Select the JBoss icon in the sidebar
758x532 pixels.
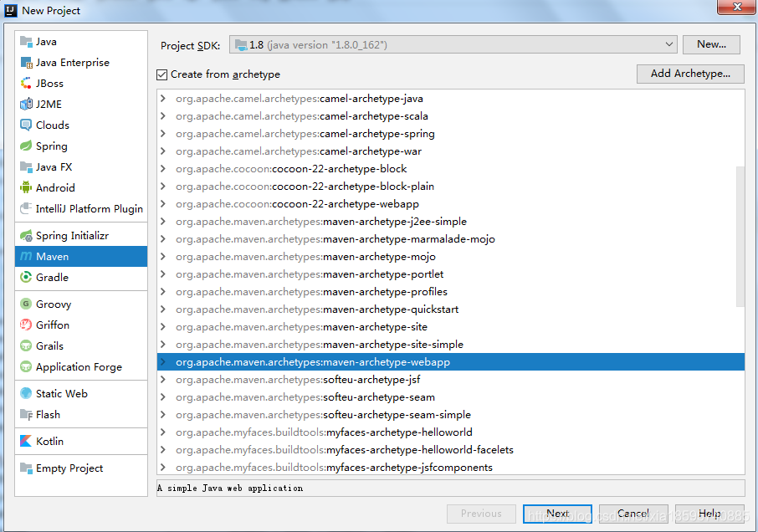coord(26,83)
